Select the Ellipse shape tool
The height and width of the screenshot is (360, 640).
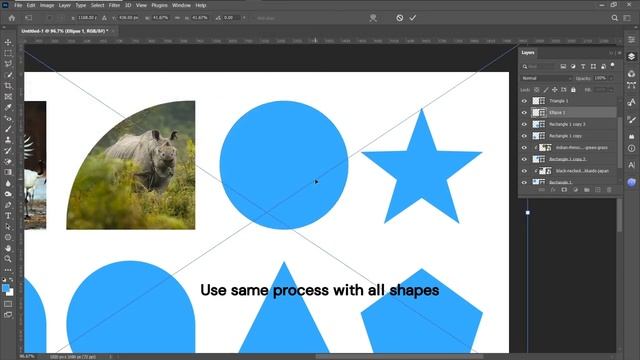[x=8, y=237]
